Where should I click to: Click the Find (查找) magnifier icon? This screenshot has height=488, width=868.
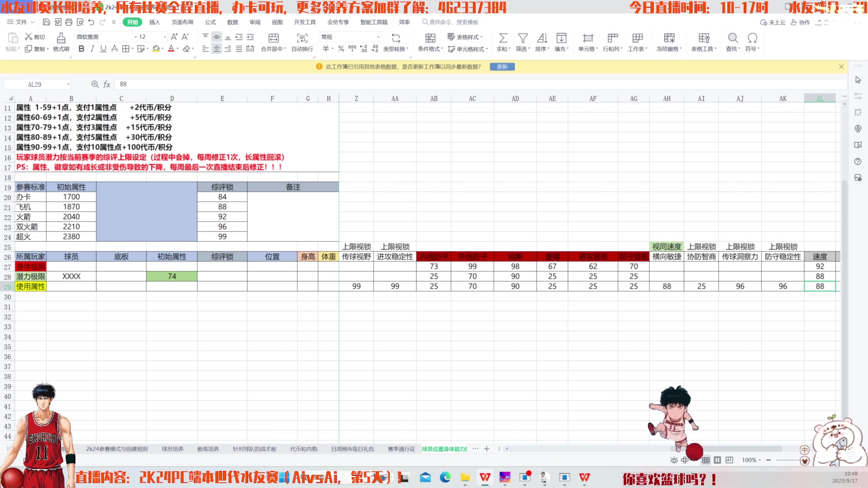[733, 38]
